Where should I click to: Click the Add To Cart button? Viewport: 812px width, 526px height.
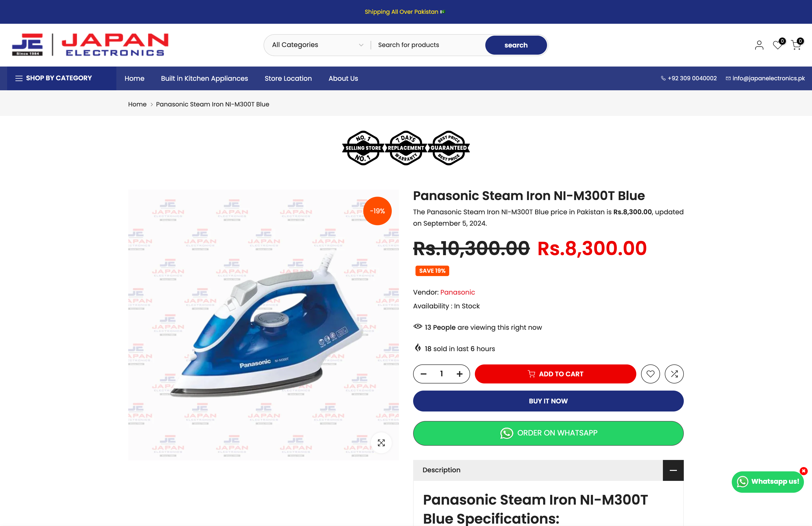pyautogui.click(x=555, y=374)
